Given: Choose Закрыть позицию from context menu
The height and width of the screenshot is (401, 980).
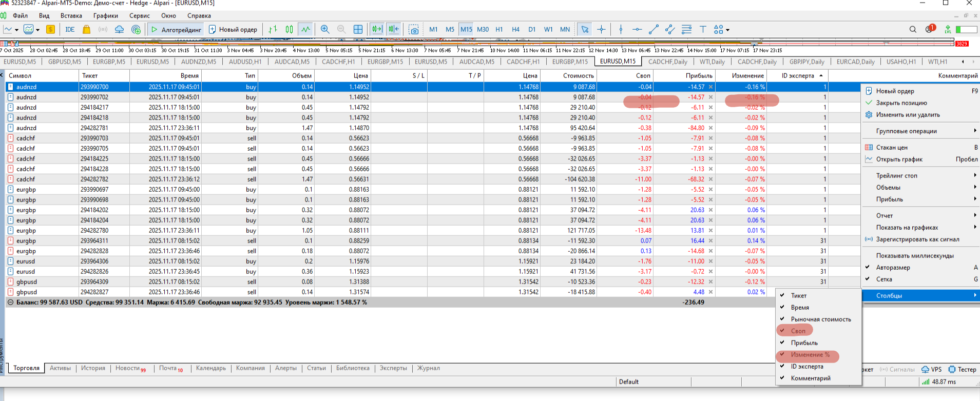Looking at the screenshot, I should pos(901,103).
